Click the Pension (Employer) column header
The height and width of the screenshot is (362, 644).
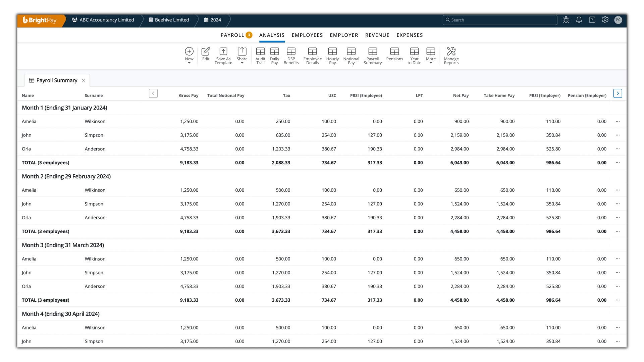tap(587, 96)
